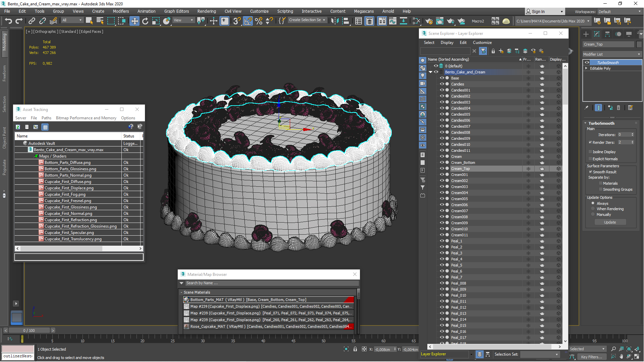The width and height of the screenshot is (644, 362).
Task: Open the Graph Editors menu
Action: tap(176, 11)
